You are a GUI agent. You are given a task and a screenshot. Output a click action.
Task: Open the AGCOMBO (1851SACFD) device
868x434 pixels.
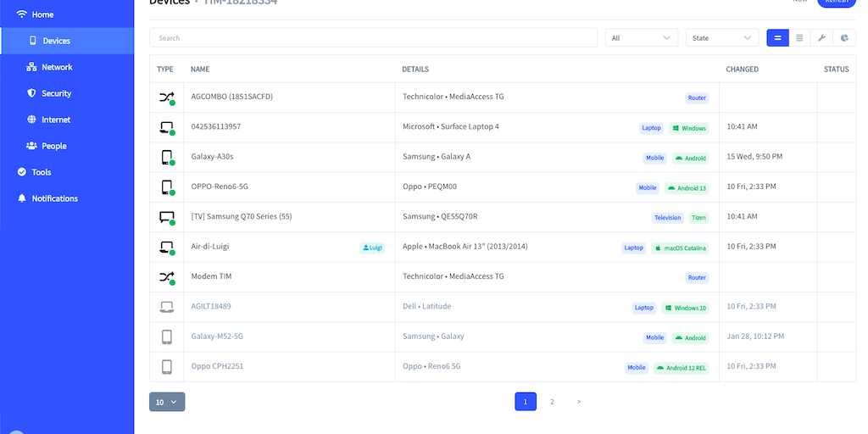[x=232, y=97]
